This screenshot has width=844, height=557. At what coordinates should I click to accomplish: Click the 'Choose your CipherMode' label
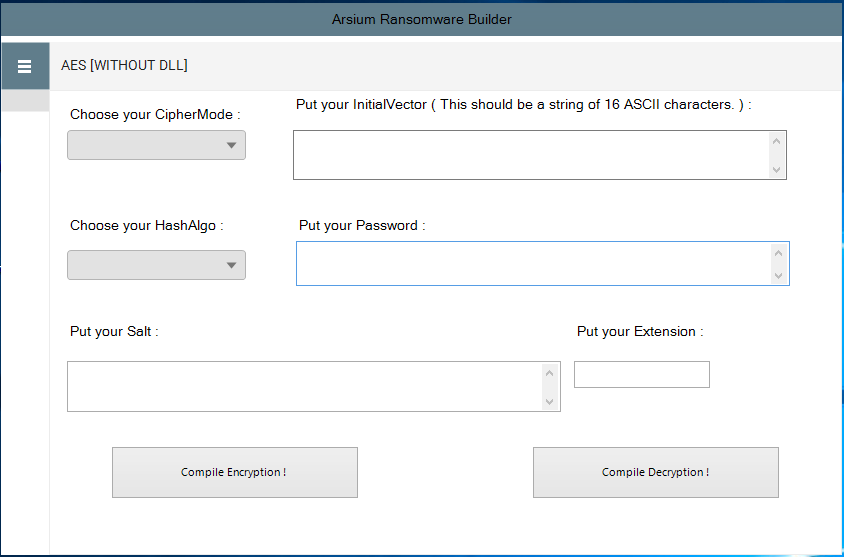(155, 115)
